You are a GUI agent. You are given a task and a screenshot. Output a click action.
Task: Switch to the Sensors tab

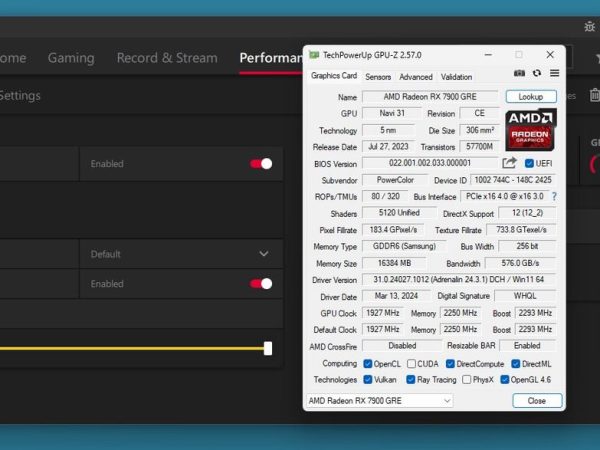point(378,77)
